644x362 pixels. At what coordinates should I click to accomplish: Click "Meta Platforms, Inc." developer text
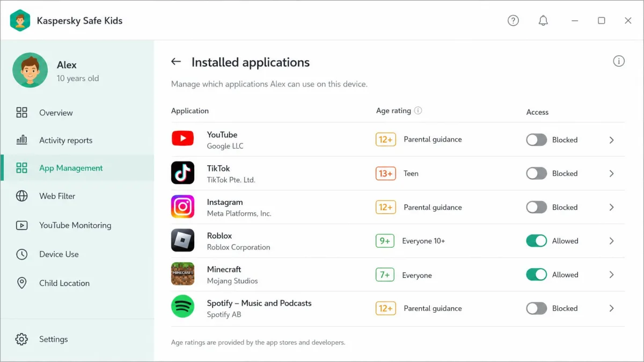click(x=239, y=213)
